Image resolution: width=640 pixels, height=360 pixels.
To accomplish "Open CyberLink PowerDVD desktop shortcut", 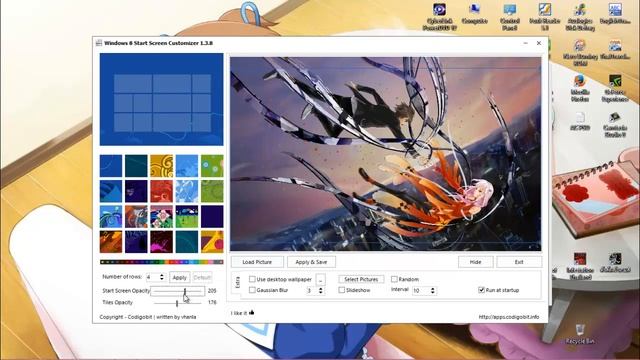I will pos(439,16).
